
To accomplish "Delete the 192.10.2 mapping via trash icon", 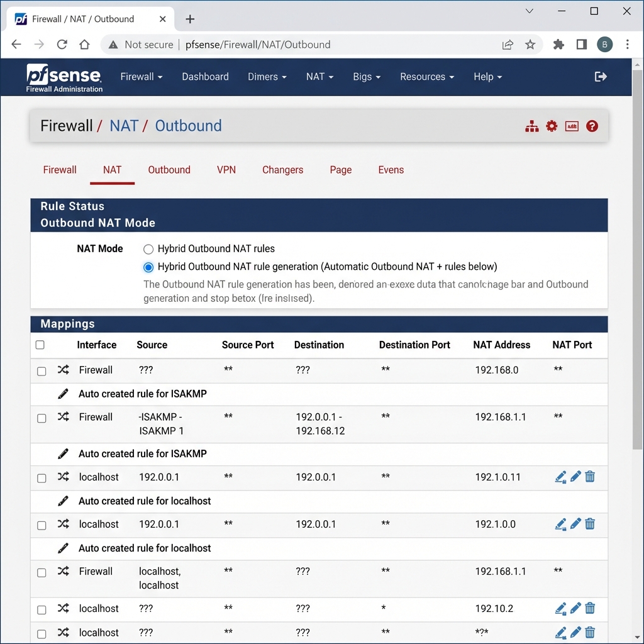I will click(590, 608).
